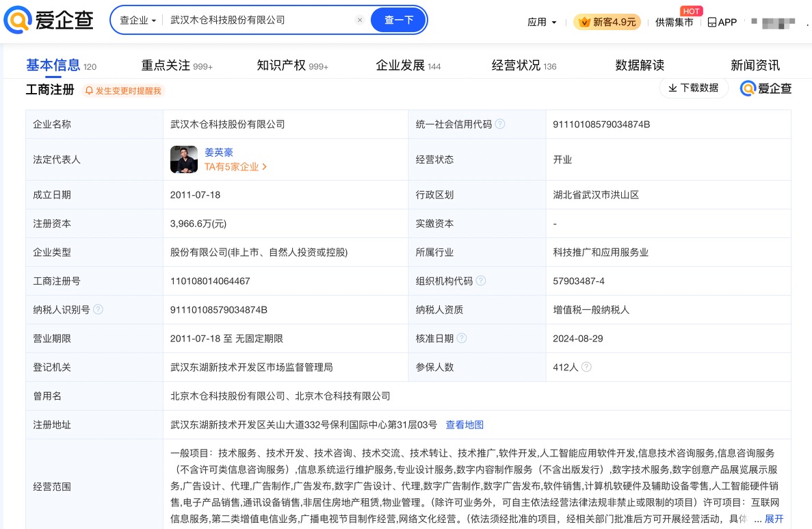Click the help icon beside 纳税人识别号

98,309
